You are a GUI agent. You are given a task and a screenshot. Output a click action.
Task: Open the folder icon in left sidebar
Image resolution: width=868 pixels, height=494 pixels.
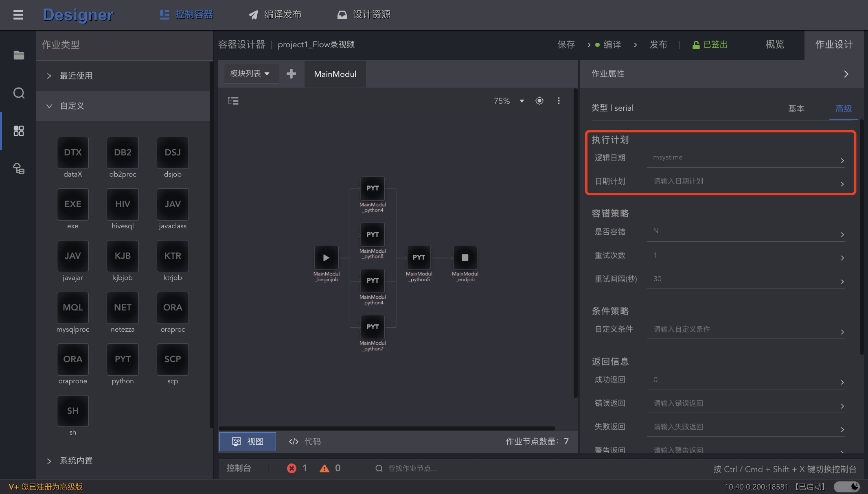click(19, 55)
